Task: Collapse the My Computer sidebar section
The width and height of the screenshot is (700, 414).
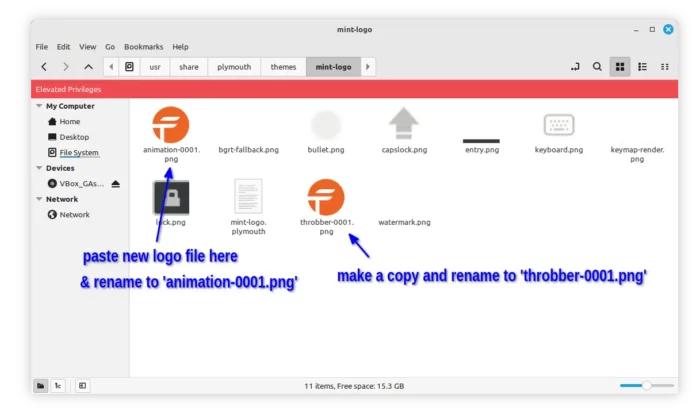Action: [39, 106]
